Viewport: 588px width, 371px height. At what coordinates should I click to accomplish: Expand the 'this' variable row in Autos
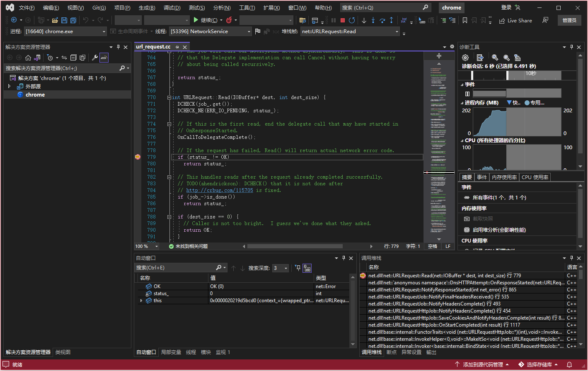tap(141, 301)
